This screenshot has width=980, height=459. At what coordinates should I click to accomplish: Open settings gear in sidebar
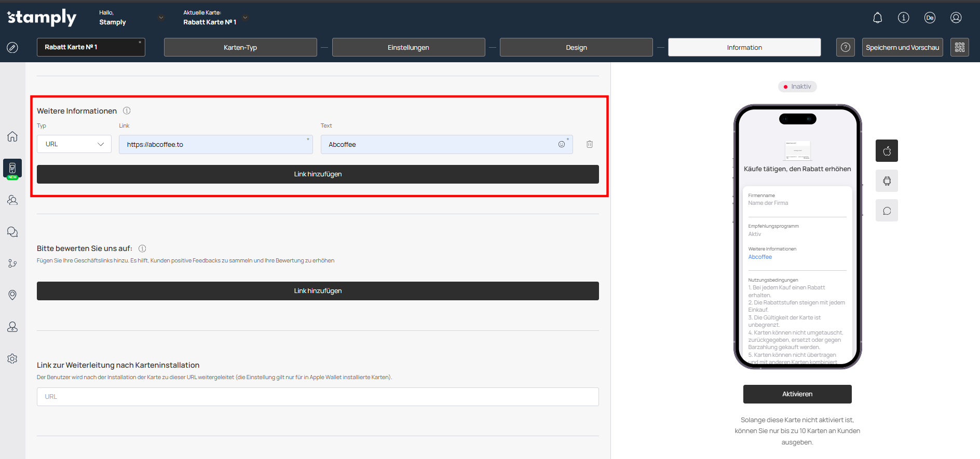tap(12, 359)
